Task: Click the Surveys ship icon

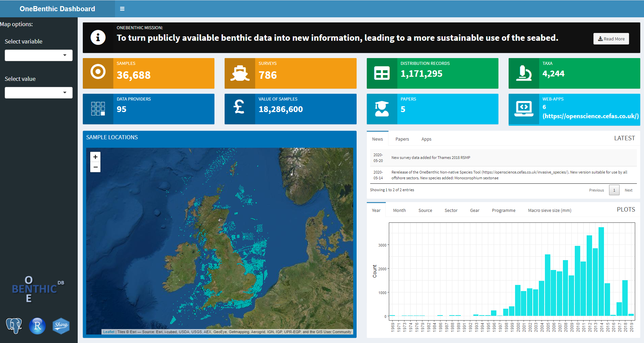Action: click(x=240, y=73)
